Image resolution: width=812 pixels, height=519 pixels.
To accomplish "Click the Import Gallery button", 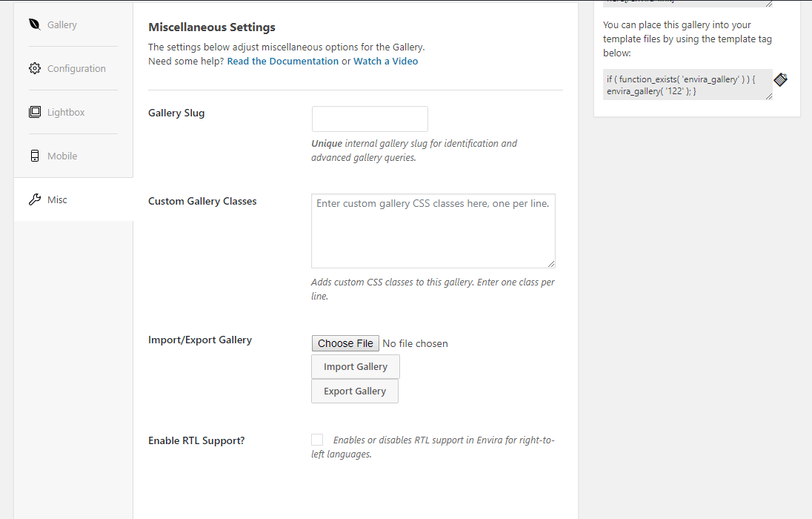I will 356,366.
